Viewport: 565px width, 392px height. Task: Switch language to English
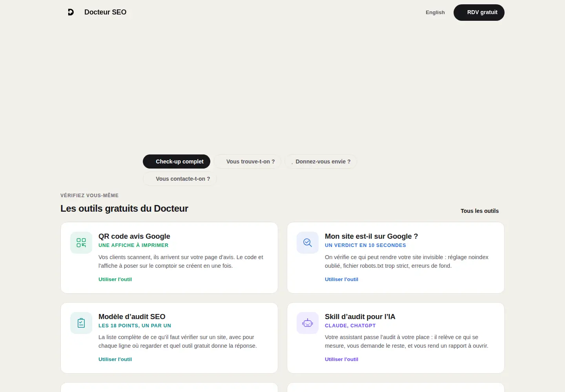(x=435, y=13)
